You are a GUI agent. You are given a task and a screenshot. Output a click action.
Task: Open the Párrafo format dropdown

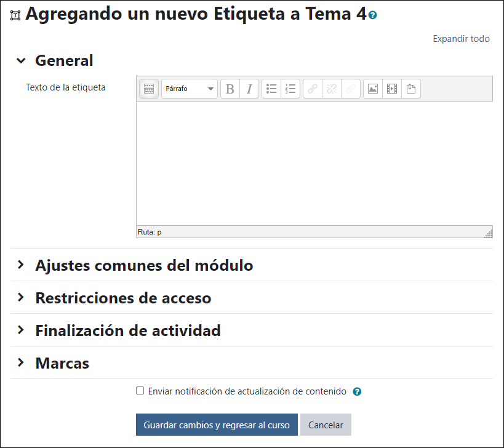tap(190, 89)
